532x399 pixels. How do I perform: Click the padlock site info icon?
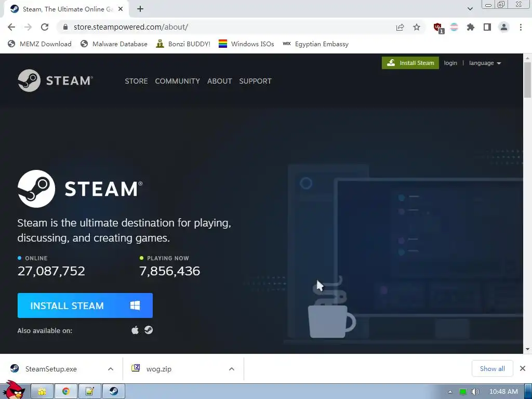(66, 27)
